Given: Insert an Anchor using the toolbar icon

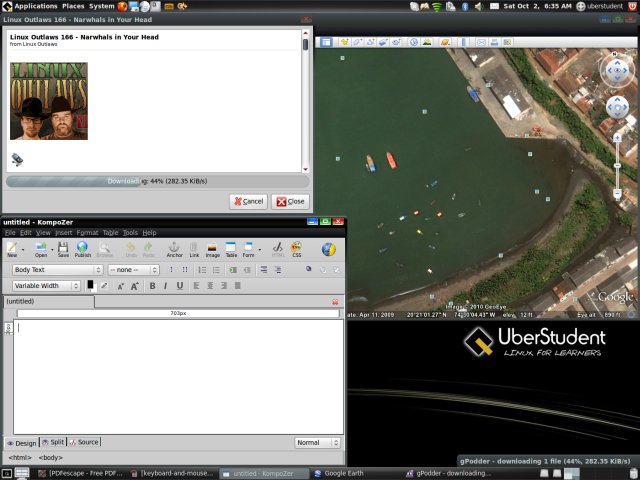Looking at the screenshot, I should pos(175,248).
